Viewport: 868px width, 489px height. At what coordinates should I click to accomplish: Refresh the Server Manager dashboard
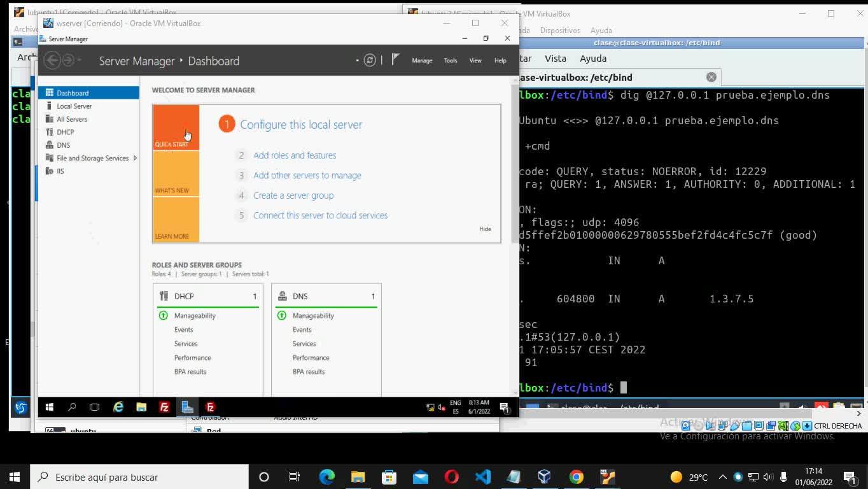(x=370, y=60)
